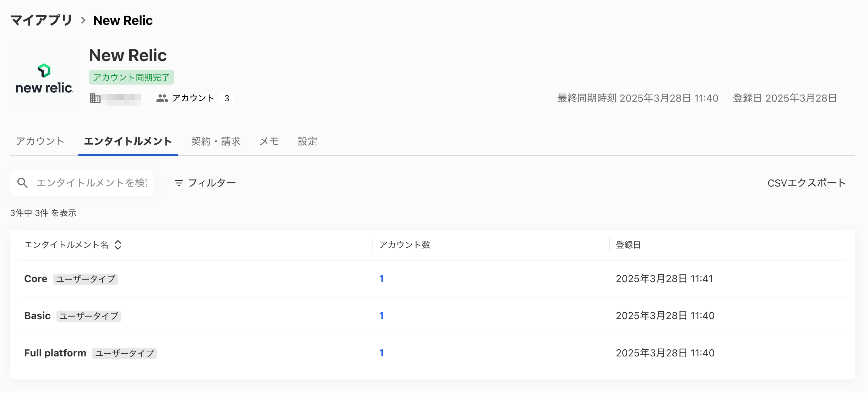Open the 契約・請求 tab

pyautogui.click(x=216, y=141)
